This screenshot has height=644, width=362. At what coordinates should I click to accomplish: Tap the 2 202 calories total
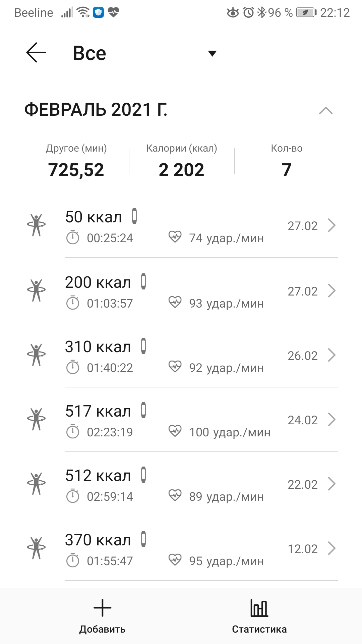click(x=181, y=170)
